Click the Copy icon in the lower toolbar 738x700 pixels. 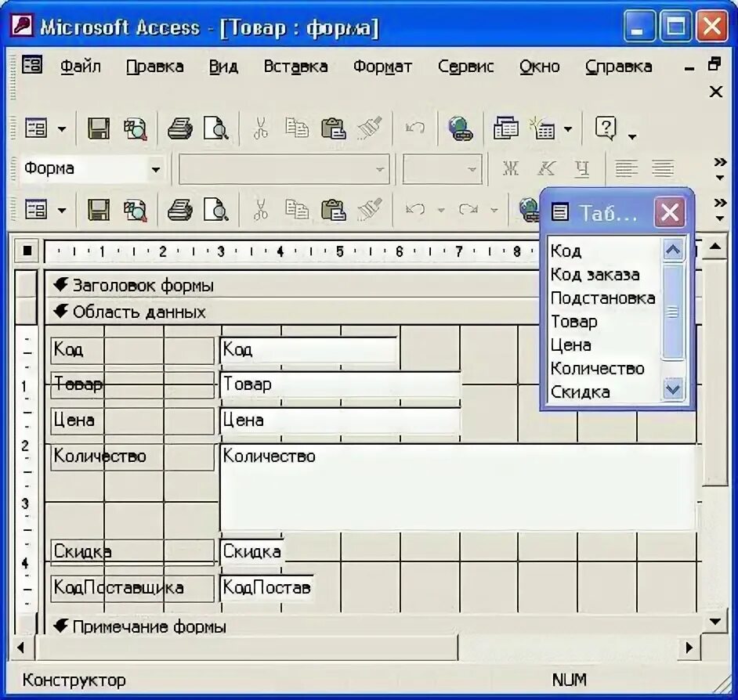click(x=296, y=209)
